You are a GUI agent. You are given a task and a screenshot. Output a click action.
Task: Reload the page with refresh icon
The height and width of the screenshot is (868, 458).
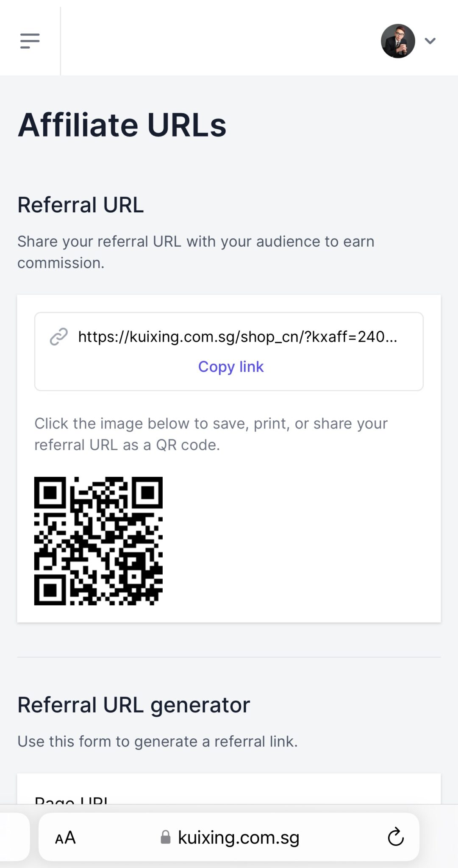coord(396,837)
